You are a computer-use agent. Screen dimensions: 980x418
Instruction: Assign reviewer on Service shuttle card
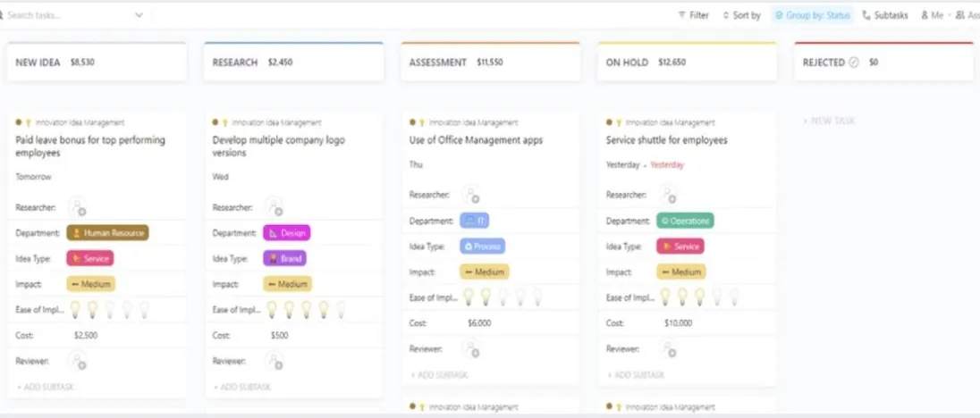click(668, 348)
